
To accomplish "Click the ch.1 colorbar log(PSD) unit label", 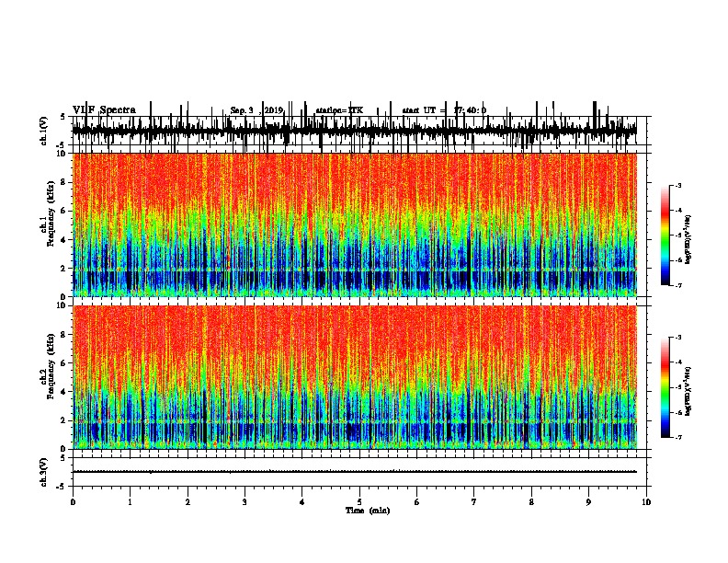I will (x=688, y=239).
